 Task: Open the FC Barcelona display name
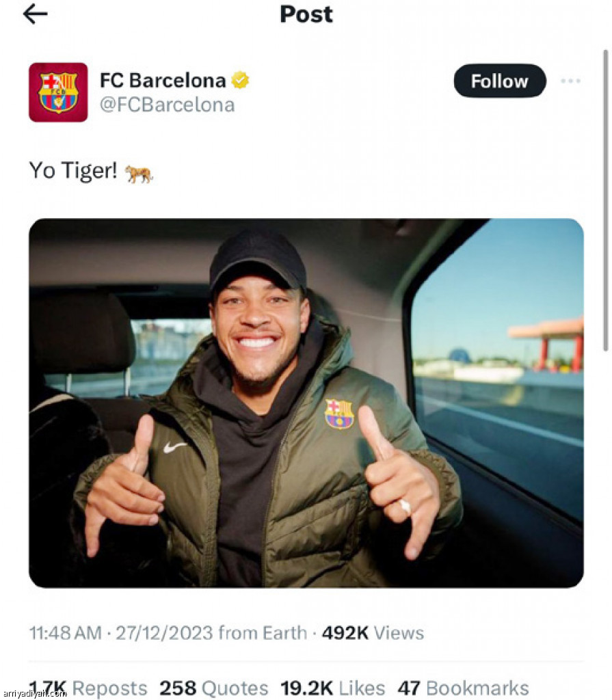click(x=163, y=81)
